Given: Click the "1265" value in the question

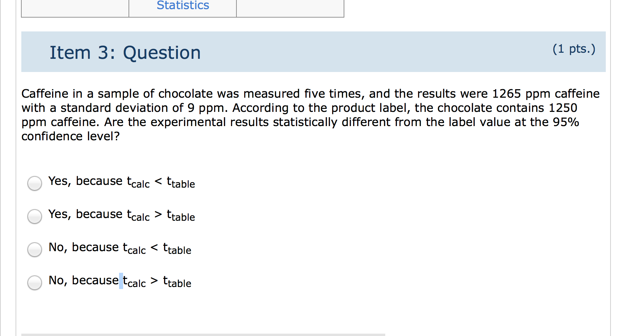Looking at the screenshot, I should [x=506, y=94].
